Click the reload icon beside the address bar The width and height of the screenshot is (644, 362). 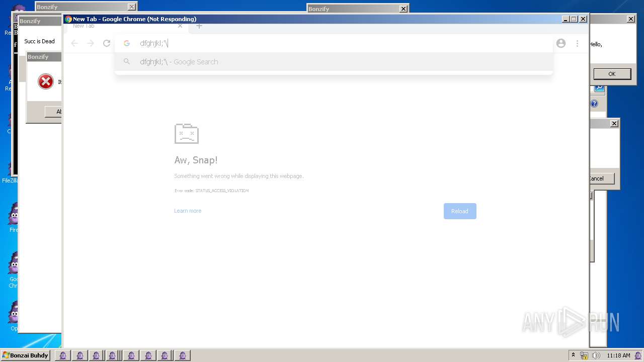click(x=107, y=43)
